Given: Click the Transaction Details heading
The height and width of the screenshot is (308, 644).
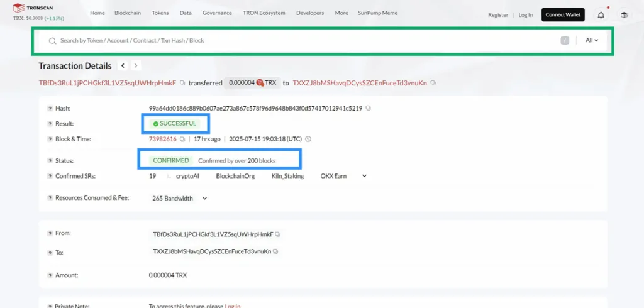Looking at the screenshot, I should [x=75, y=66].
